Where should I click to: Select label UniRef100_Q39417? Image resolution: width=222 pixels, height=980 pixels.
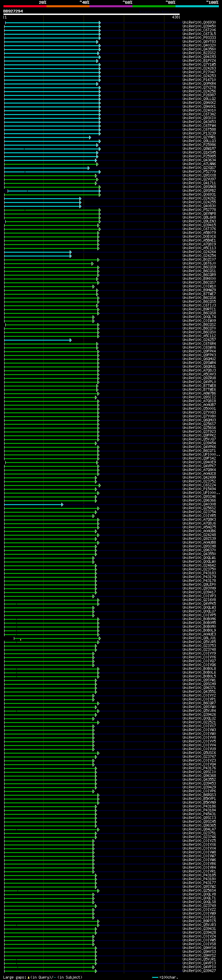[199, 592]
